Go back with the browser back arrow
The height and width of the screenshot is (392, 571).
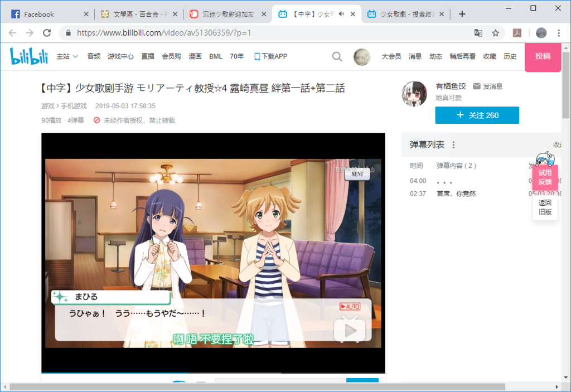12,33
